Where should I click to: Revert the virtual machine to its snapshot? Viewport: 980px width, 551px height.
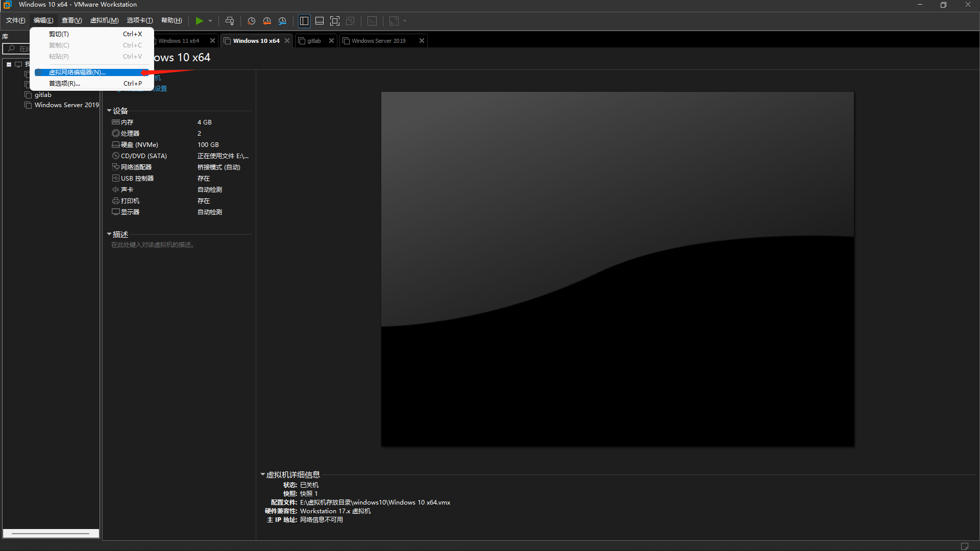(x=267, y=21)
